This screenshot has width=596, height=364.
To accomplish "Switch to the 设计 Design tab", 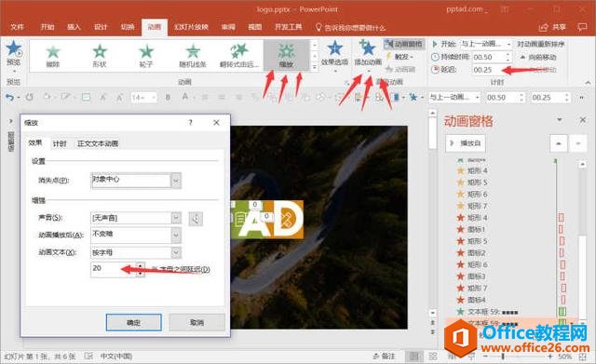I will click(101, 27).
